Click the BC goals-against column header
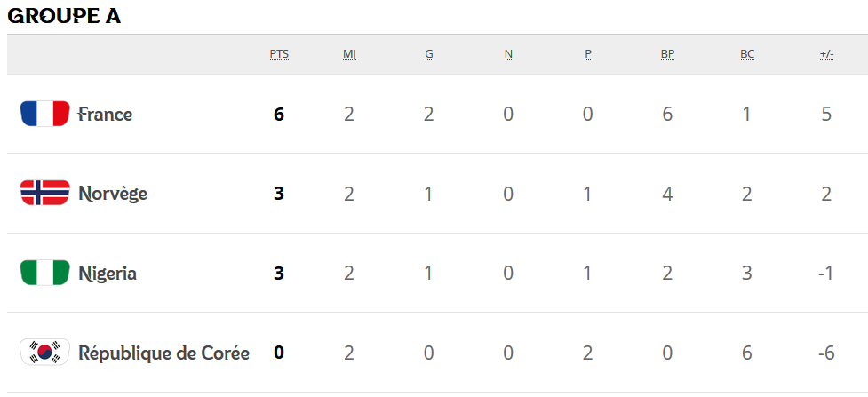Viewport: 868px width, 397px height. pyautogui.click(x=747, y=54)
